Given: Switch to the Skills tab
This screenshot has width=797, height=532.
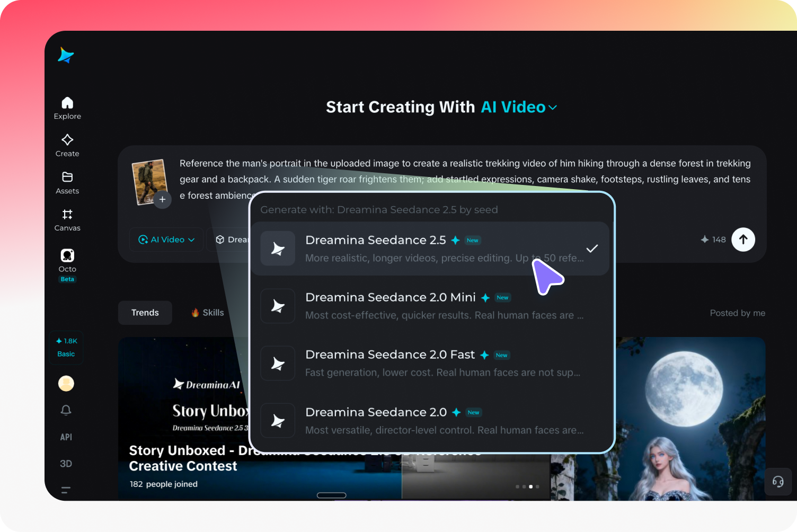Looking at the screenshot, I should pyautogui.click(x=207, y=313).
